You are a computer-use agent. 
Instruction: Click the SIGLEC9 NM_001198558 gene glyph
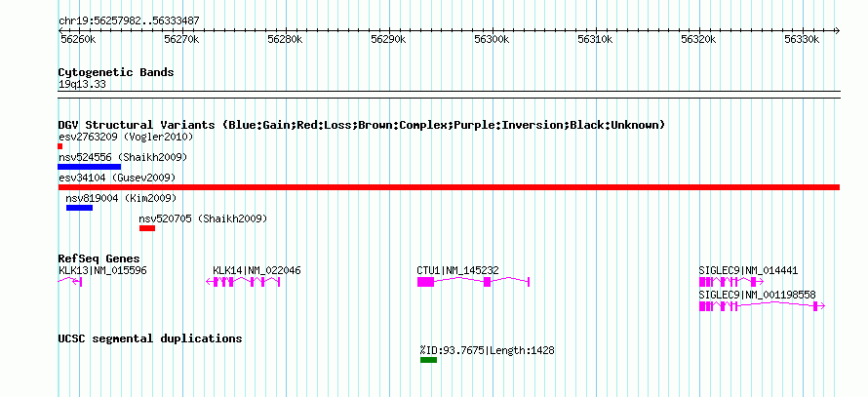(x=763, y=306)
